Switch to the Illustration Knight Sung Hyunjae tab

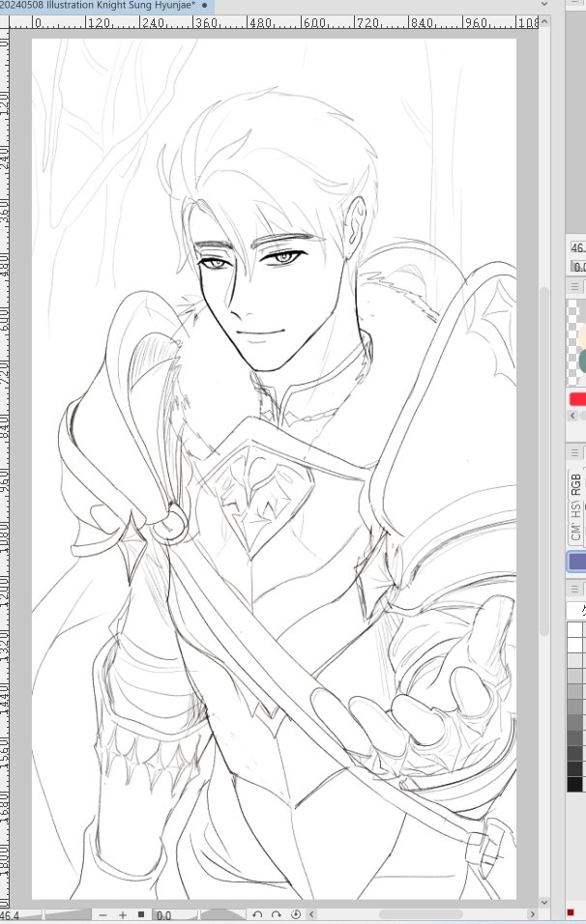106,5
